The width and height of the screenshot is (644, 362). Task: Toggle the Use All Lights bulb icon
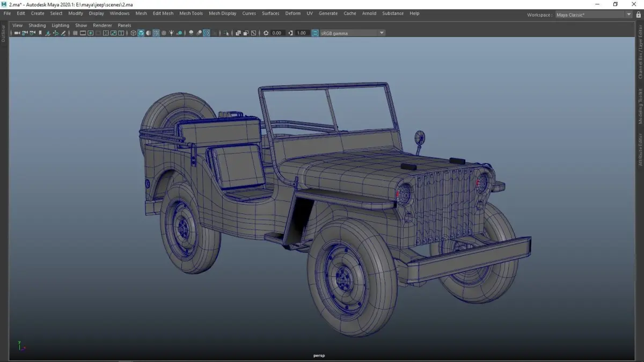[x=171, y=33]
